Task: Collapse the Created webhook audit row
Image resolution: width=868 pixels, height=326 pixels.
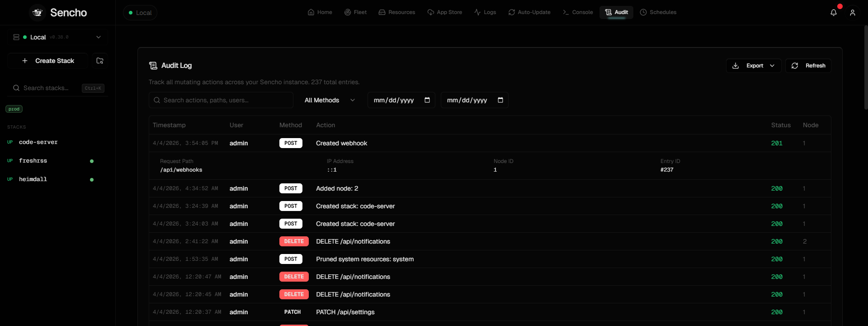Action: (x=490, y=143)
